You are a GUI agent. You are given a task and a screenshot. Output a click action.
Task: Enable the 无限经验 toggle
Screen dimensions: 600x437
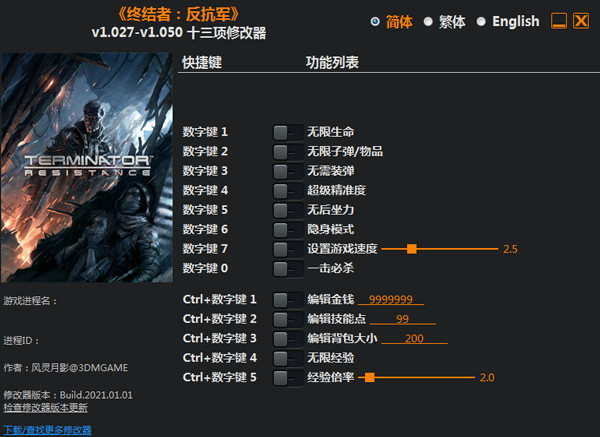point(288,358)
